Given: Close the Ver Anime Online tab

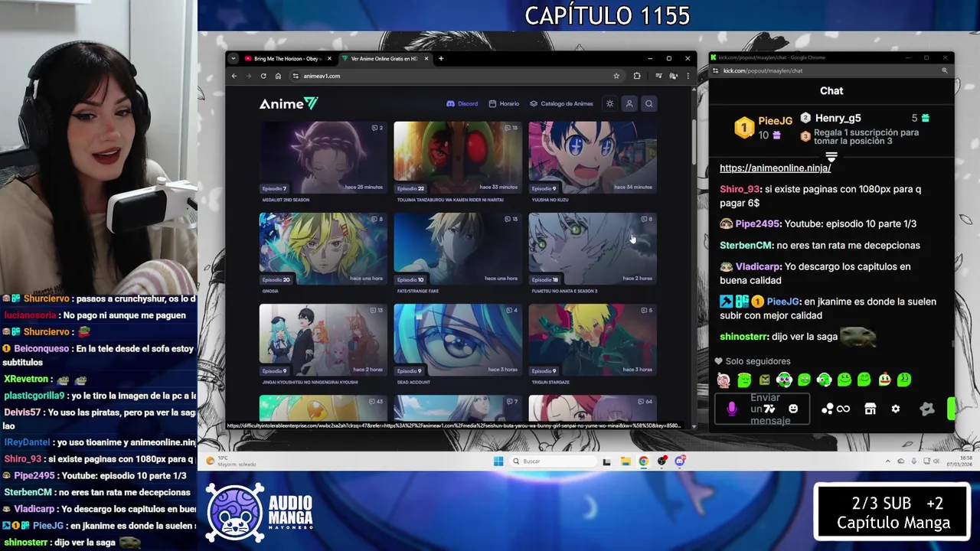Looking at the screenshot, I should tap(427, 58).
